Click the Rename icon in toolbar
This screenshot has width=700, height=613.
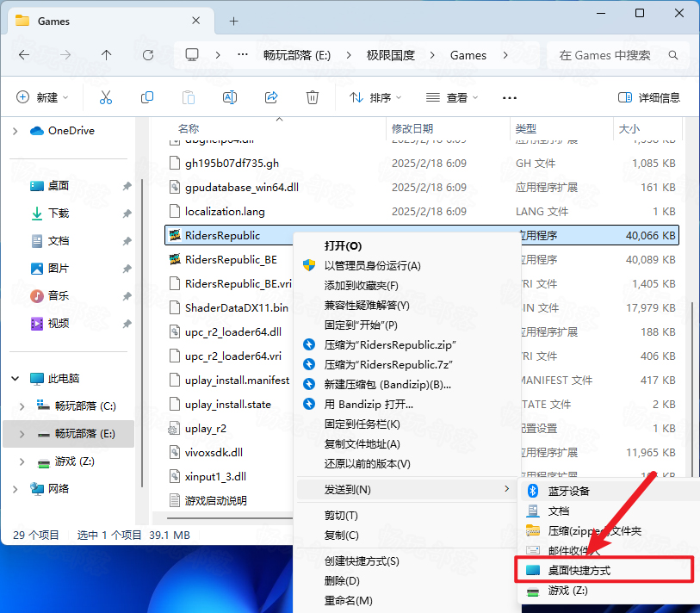230,97
